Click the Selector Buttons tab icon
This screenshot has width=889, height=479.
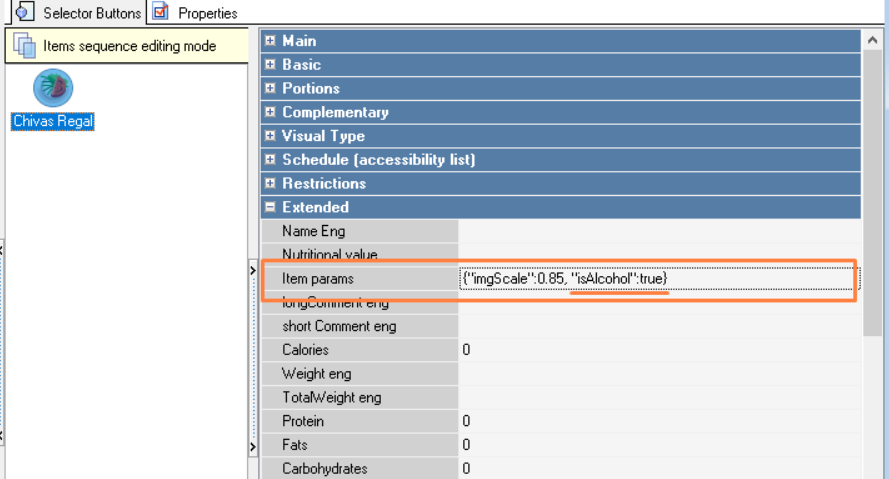coord(25,12)
